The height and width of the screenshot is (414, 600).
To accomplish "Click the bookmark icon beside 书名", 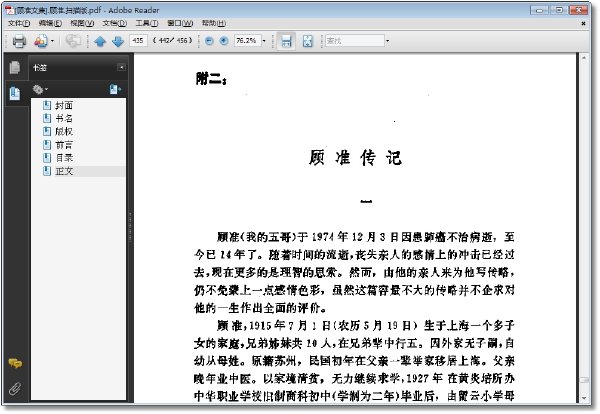I will (47, 118).
